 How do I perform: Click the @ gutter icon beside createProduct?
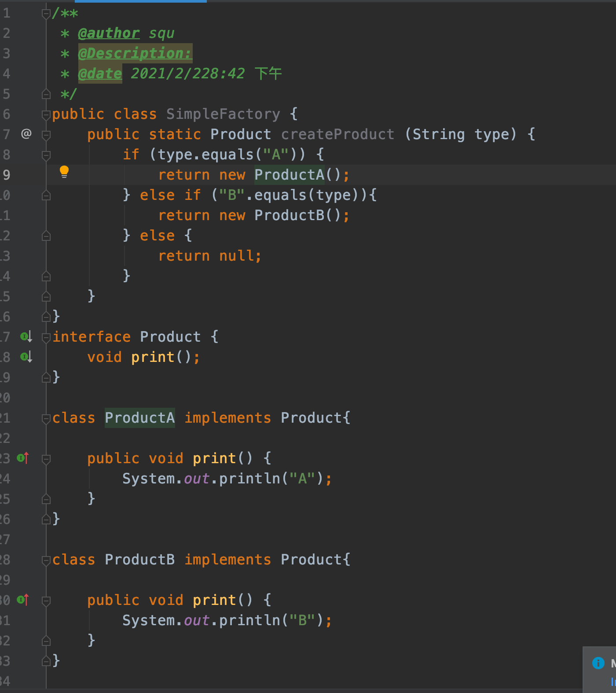(26, 133)
